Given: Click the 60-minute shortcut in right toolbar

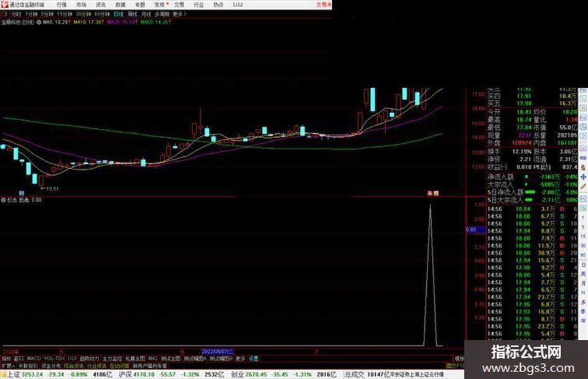Looking at the screenshot, I should click(x=583, y=255).
